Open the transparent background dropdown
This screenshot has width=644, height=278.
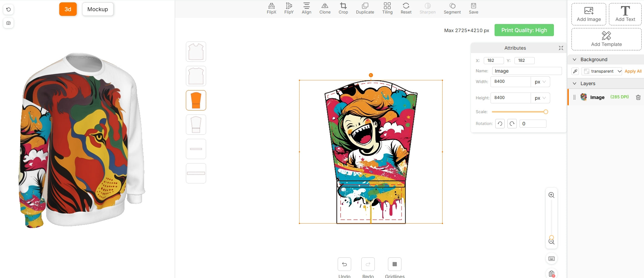602,71
